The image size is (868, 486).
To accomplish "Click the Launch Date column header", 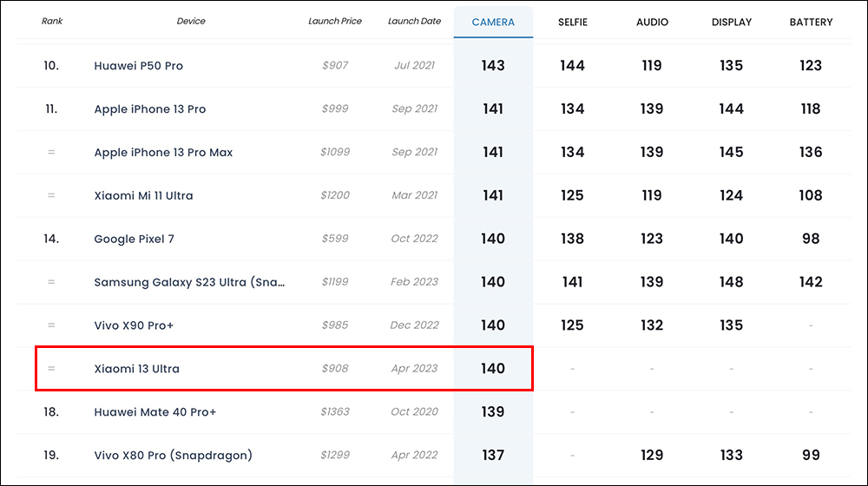I will pos(414,21).
